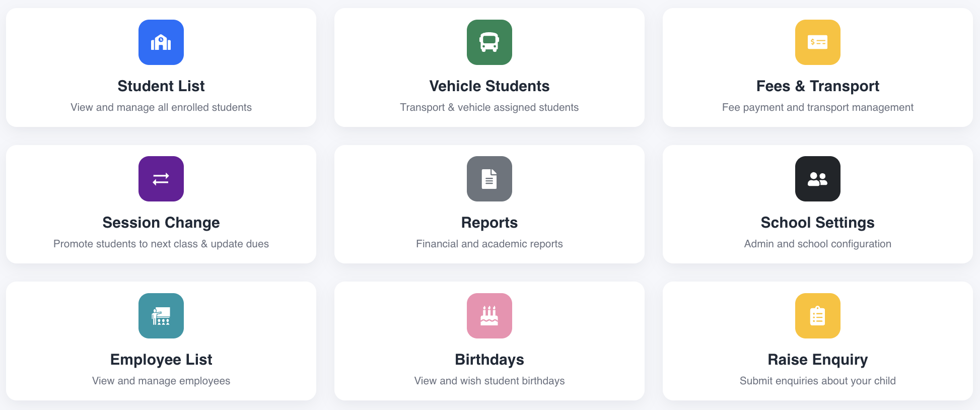Open the Birthdays module

(x=489, y=341)
